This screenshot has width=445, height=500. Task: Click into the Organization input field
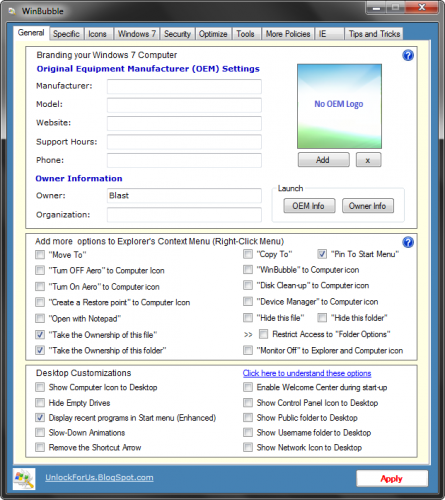[184, 215]
